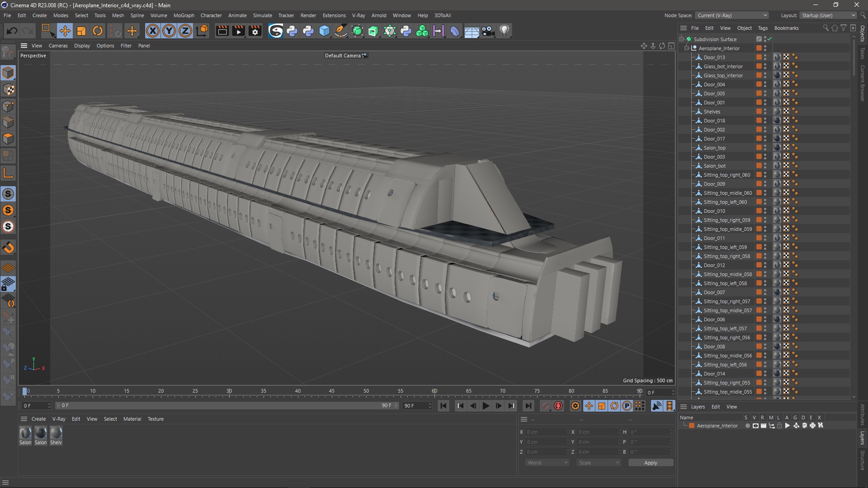Toggle Salon_top visibility dots
The width and height of the screenshot is (868, 488).
765,148
